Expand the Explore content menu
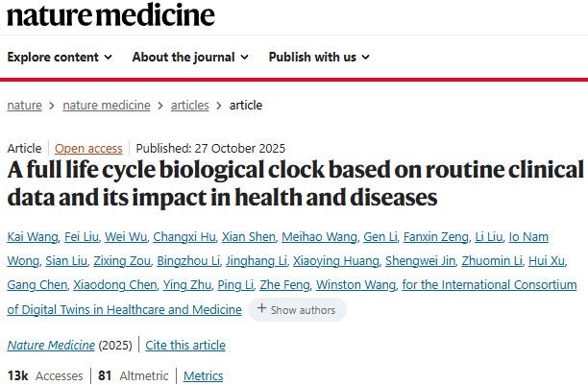This screenshot has width=588, height=385. 60,57
